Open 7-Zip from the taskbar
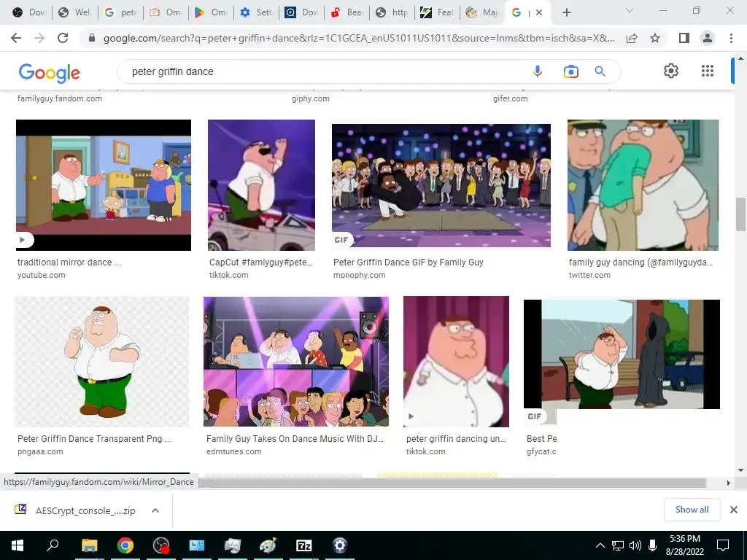Screen dimensions: 747x560 pos(304,545)
